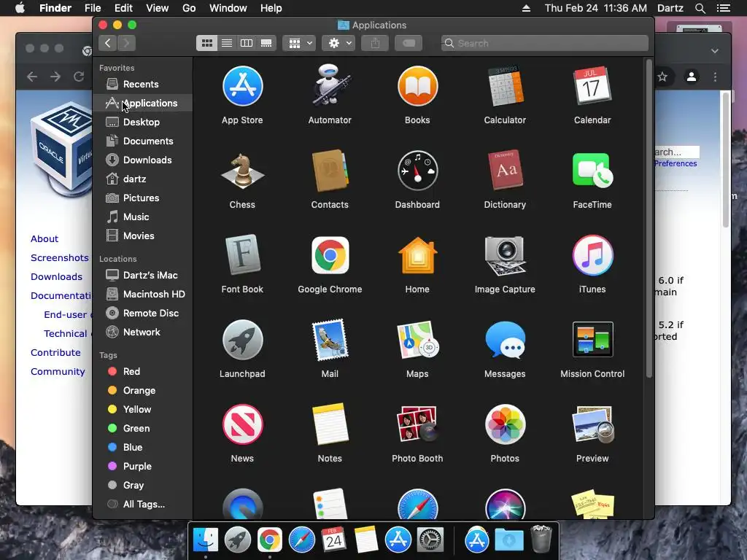Open Google Chrome in the Applications folder
Screen dimensions: 747x560
(x=330, y=255)
